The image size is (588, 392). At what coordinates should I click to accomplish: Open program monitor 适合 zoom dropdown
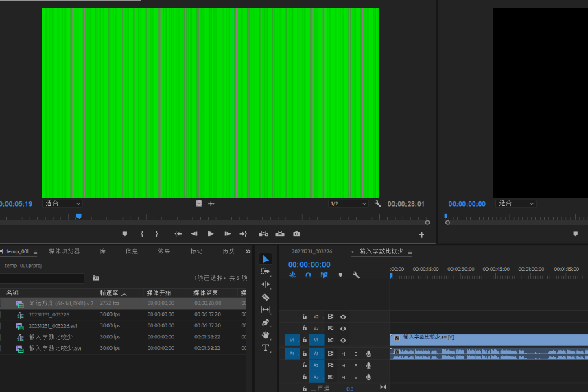(x=516, y=204)
